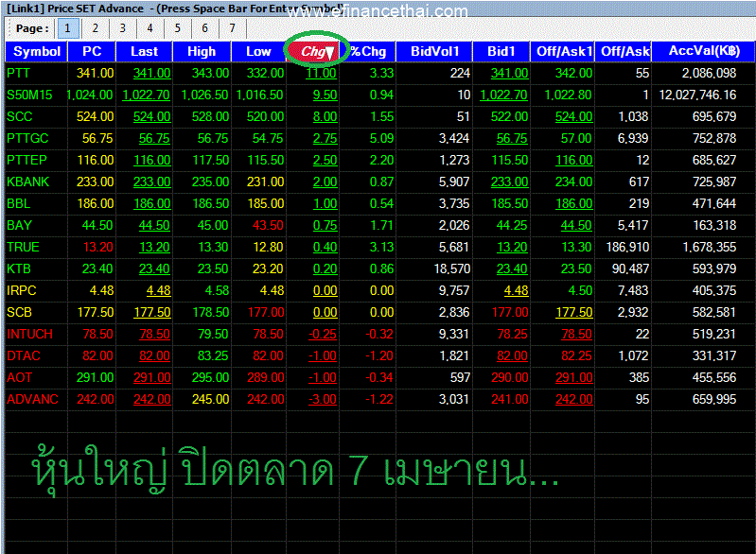Select the S50M15 symbol
Screen dimensions: 756x554
pos(29,95)
